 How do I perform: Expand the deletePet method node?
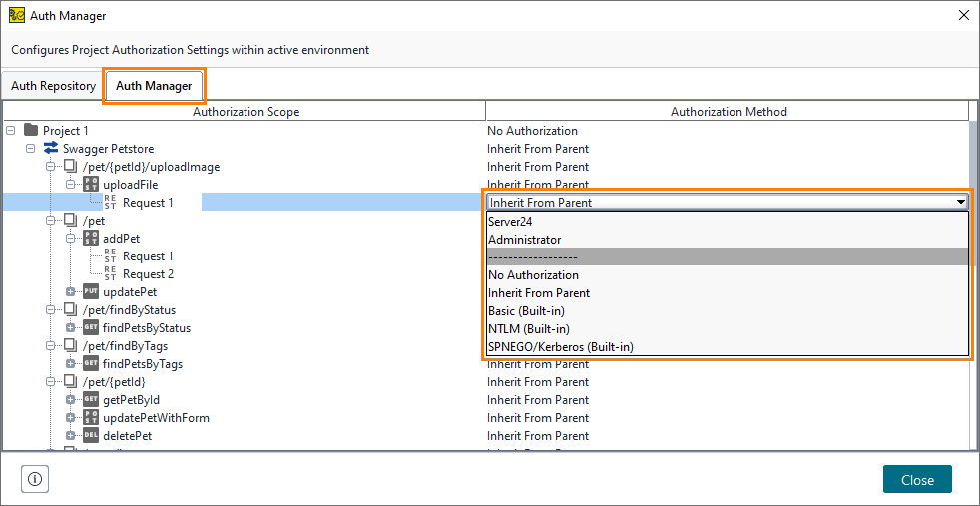coord(70,436)
